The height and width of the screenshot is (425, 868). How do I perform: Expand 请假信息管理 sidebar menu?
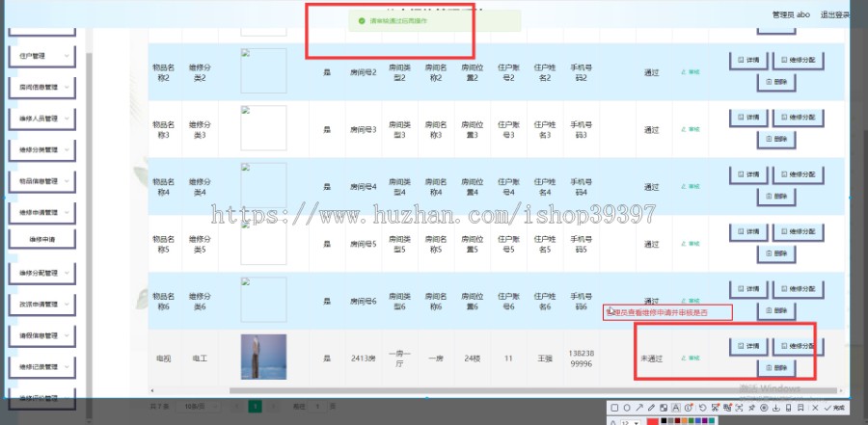point(42,335)
